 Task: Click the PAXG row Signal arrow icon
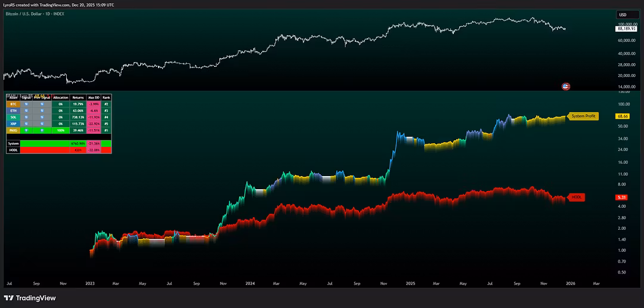point(26,130)
